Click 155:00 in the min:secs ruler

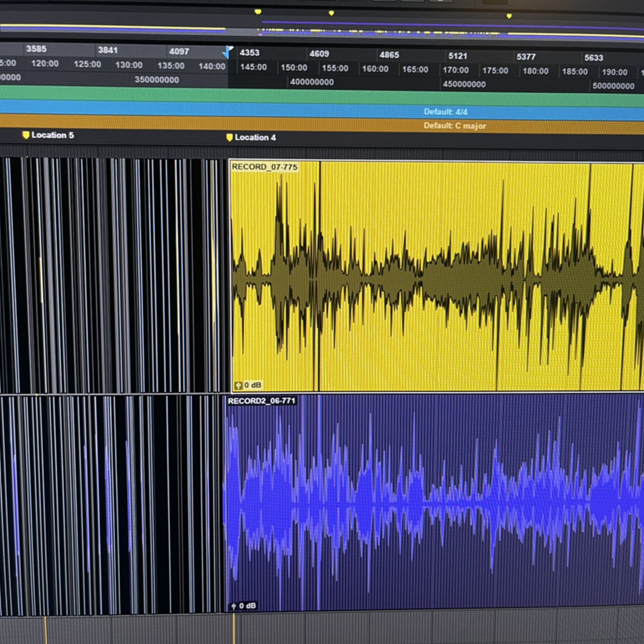click(x=335, y=68)
